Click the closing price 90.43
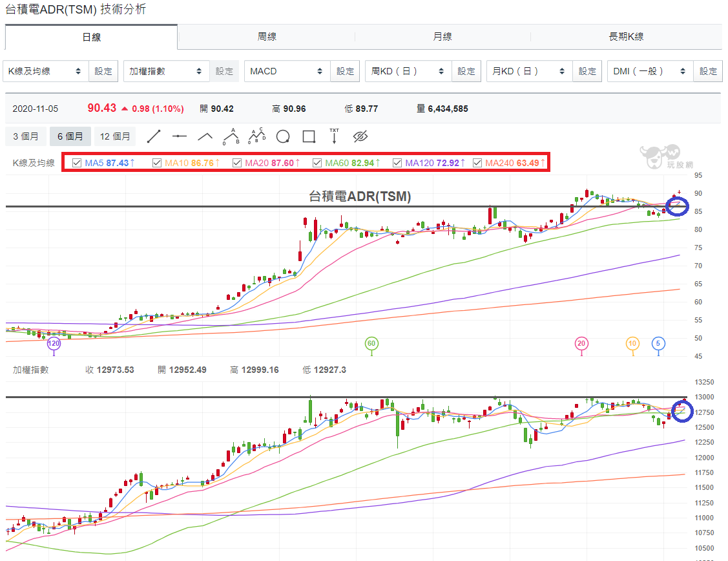 click(x=101, y=108)
